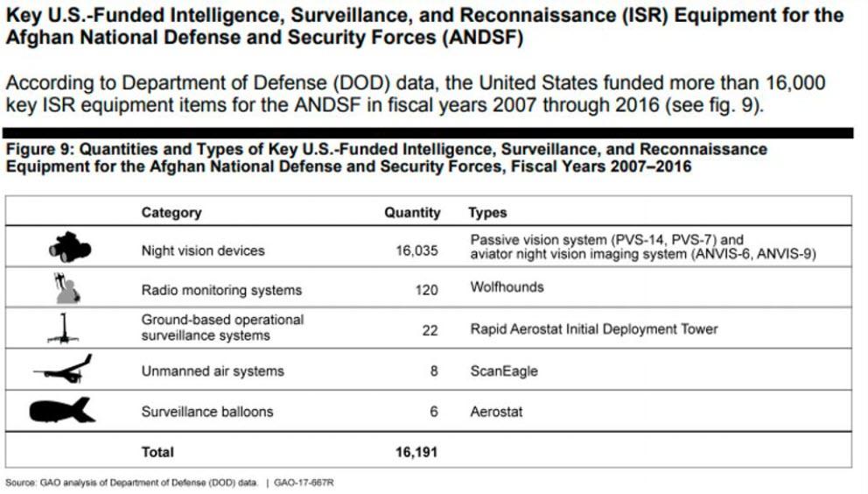Click the radio monitoring system icon

pyautogui.click(x=66, y=288)
